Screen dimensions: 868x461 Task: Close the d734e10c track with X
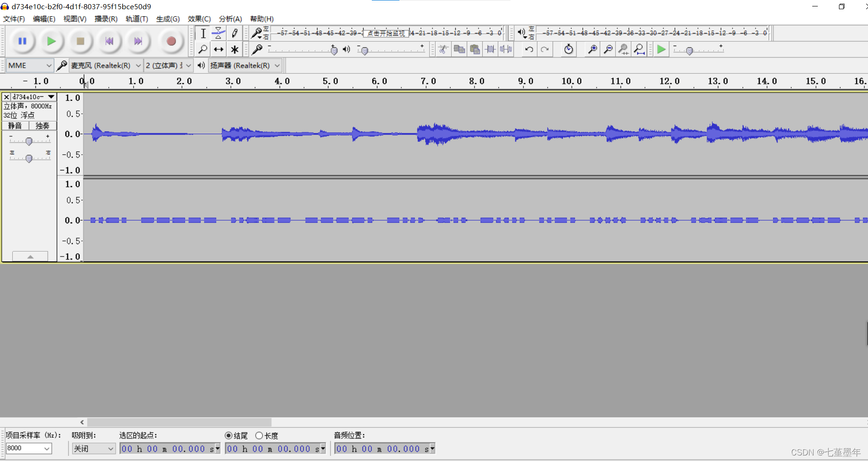6,97
